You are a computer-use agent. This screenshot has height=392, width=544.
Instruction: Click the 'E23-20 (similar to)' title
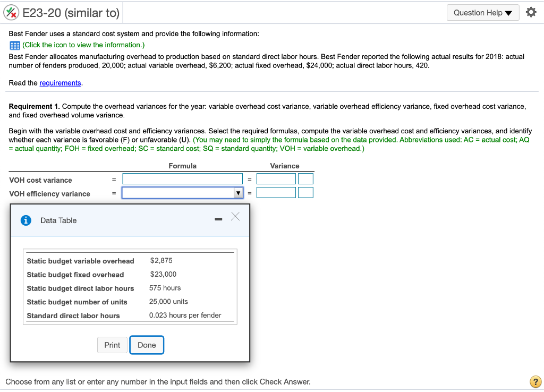(x=71, y=13)
